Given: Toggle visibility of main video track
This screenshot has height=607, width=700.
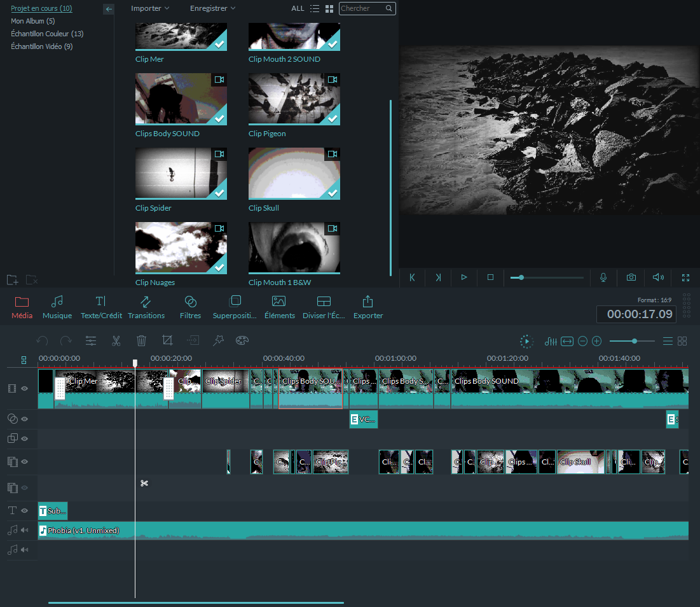Looking at the screenshot, I should (x=25, y=389).
